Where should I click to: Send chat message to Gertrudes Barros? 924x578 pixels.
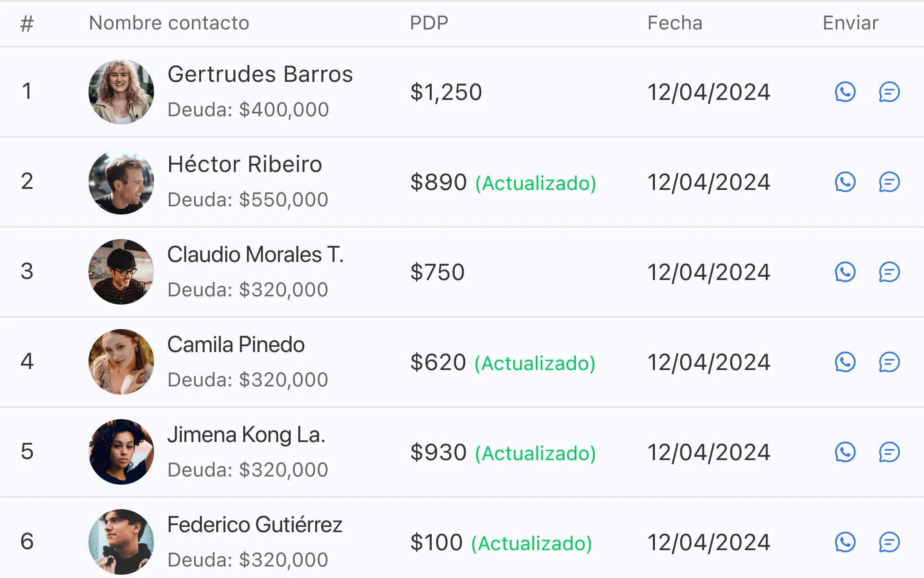point(889,92)
